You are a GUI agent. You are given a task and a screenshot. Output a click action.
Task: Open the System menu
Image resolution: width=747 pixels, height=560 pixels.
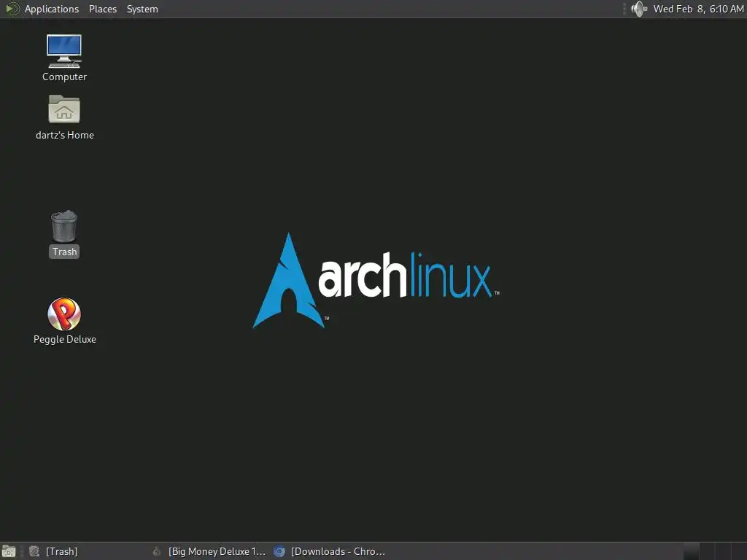pyautogui.click(x=142, y=9)
